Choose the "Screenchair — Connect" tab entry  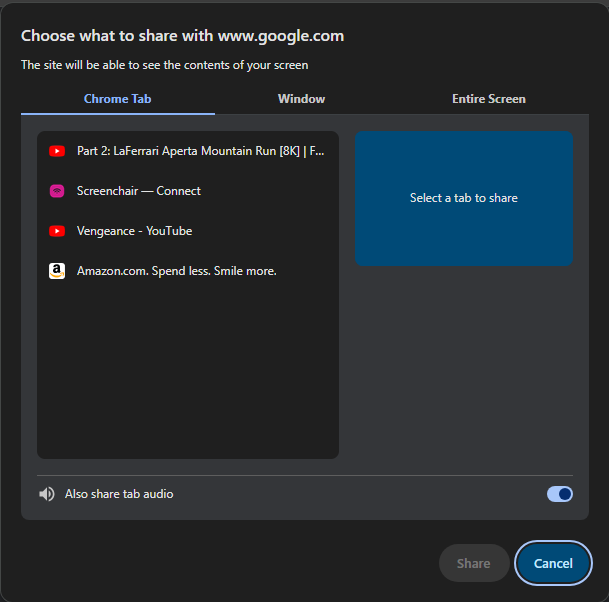(139, 191)
